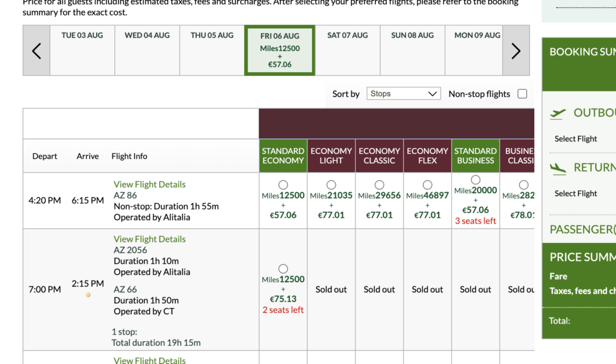This screenshot has width=616, height=364.
Task: Go to previous week of dates
Action: click(36, 51)
